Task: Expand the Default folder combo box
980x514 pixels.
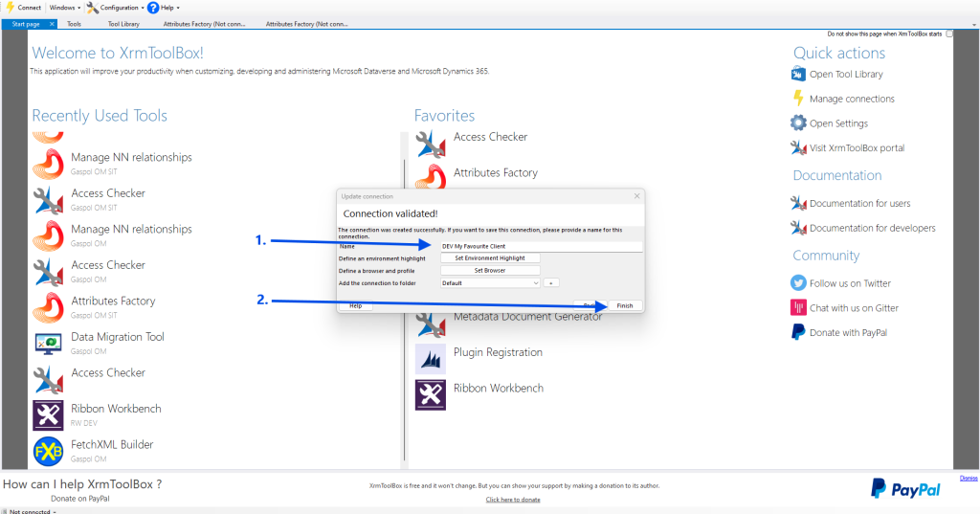Action: 490,283
